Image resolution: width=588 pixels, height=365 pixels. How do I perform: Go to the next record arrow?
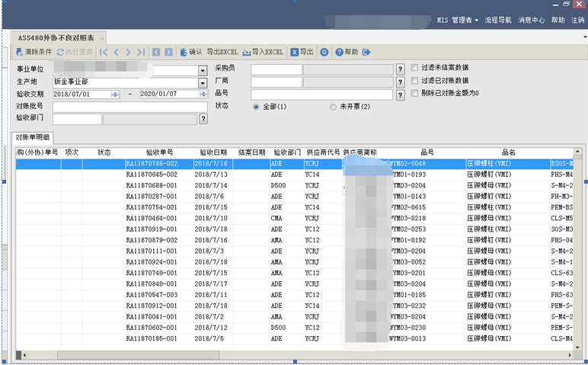pyautogui.click(x=128, y=52)
